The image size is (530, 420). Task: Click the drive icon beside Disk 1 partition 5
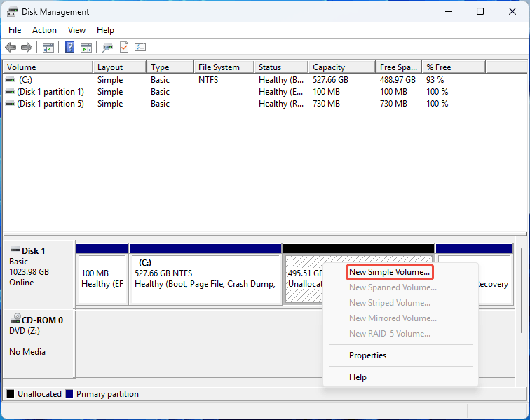point(10,104)
